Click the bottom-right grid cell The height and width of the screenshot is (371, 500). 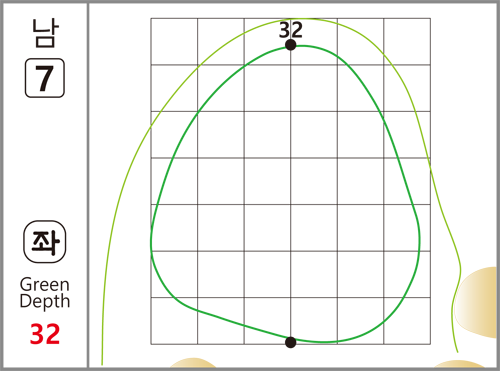point(407,321)
